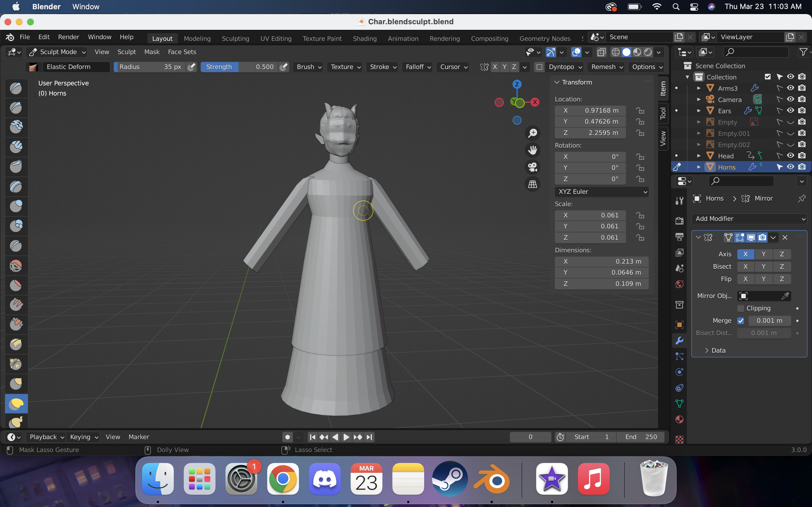Expand the Data section of Mirror
The width and height of the screenshot is (812, 507).
[714, 350]
